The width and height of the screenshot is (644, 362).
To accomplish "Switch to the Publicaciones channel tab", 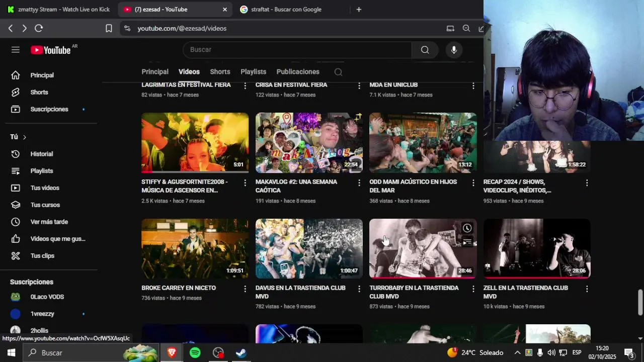I will coord(298,72).
